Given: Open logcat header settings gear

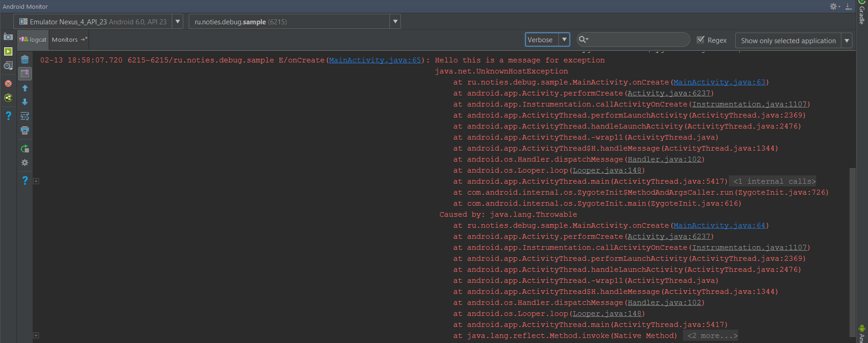Looking at the screenshot, I should pyautogui.click(x=25, y=163).
